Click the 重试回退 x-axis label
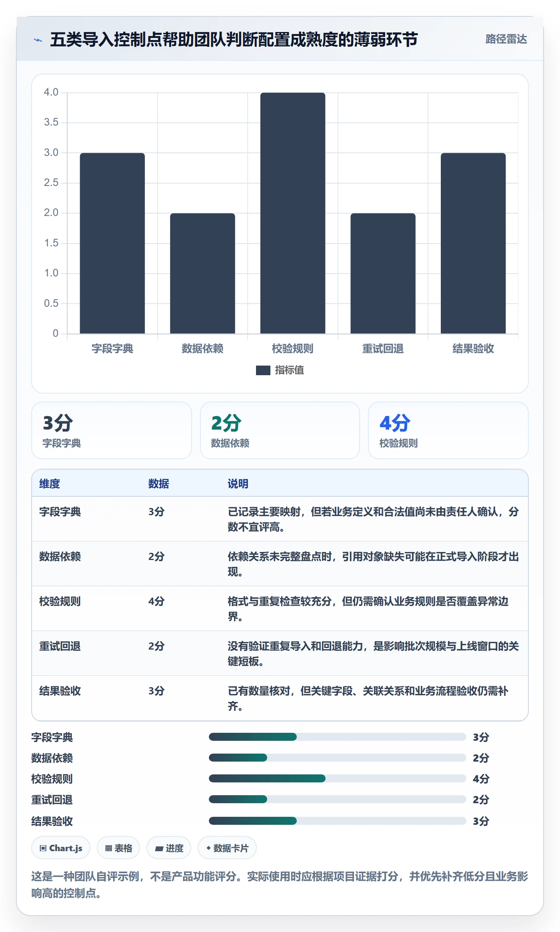This screenshot has width=560, height=932. [383, 349]
